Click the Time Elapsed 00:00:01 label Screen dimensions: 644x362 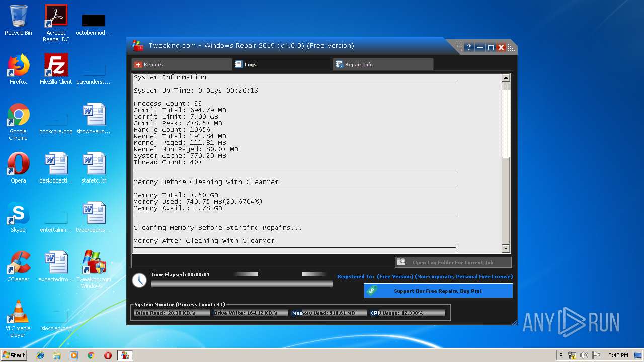[x=180, y=274]
